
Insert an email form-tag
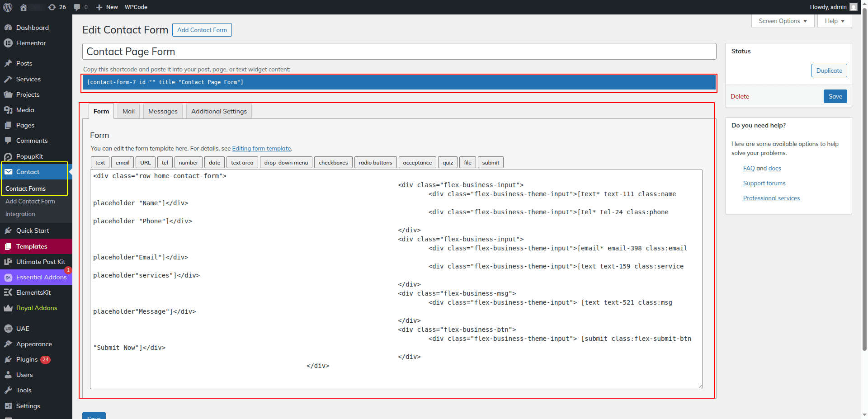tap(123, 163)
